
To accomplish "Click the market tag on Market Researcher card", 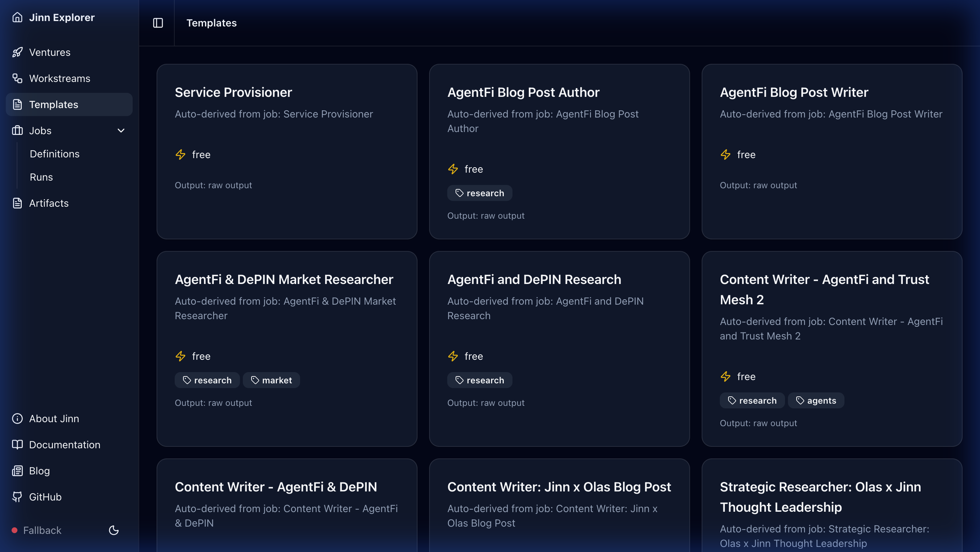I will tap(271, 380).
